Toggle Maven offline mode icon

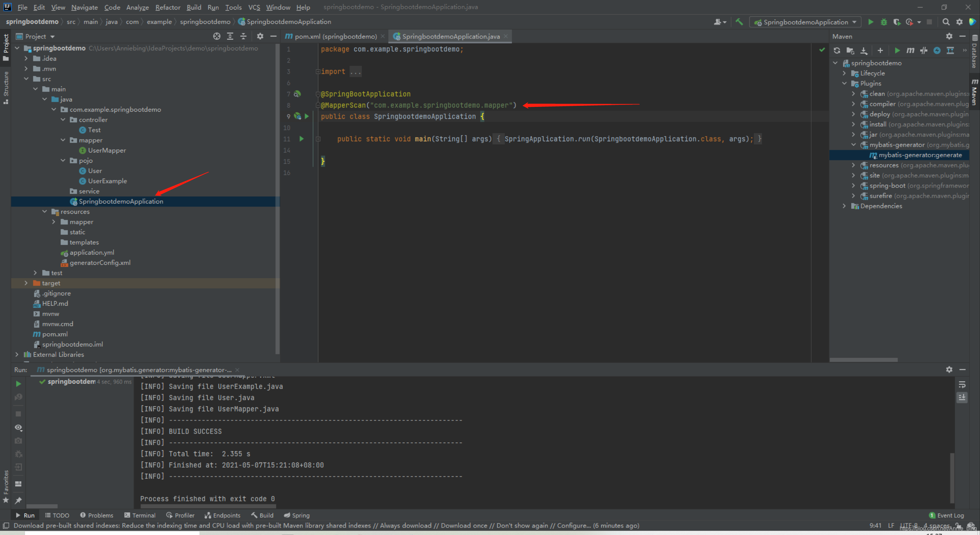coord(923,51)
